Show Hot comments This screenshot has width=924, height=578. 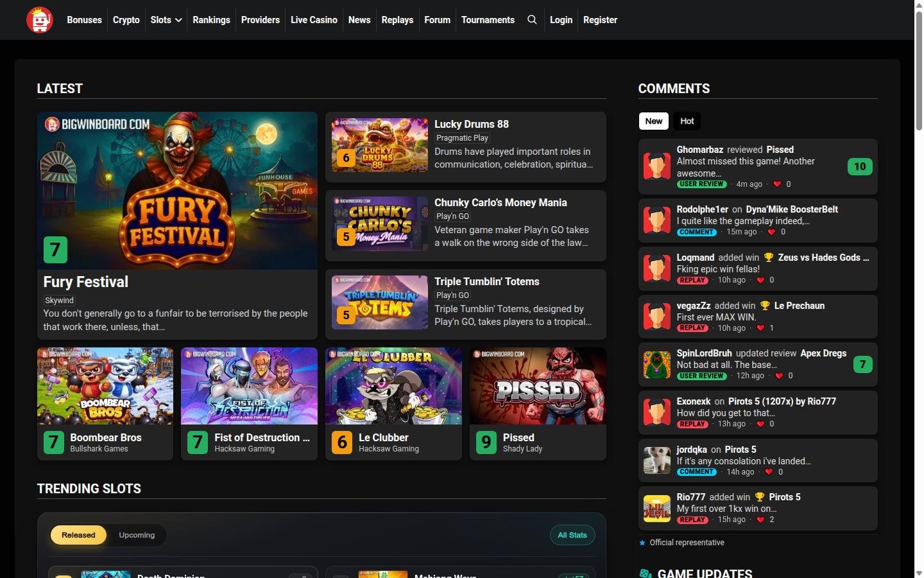point(687,121)
